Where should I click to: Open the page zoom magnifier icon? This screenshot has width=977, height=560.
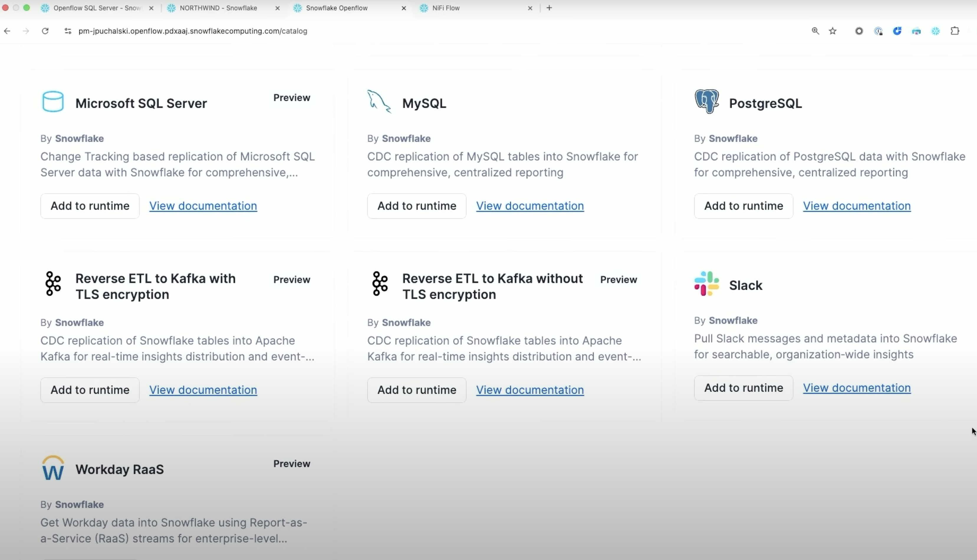(x=815, y=31)
